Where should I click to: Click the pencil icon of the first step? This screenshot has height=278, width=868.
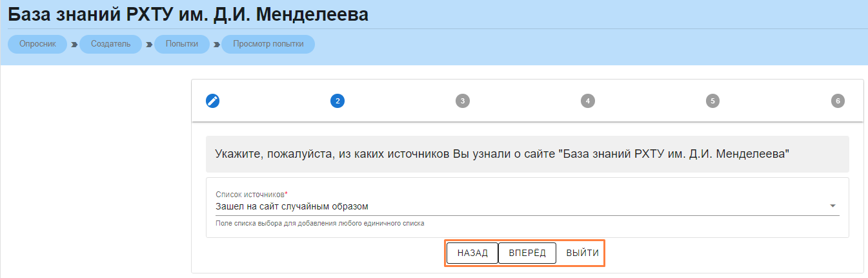tap(212, 101)
